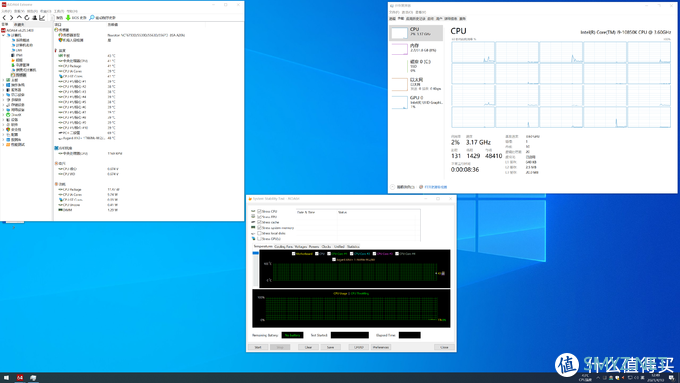Select the DMI item in AIDA64 tree

click(x=17, y=50)
